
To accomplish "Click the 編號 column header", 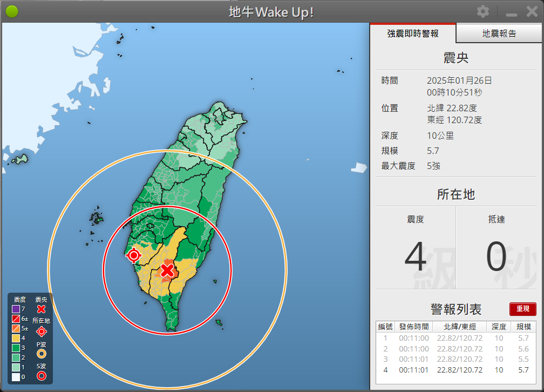I will click(385, 327).
